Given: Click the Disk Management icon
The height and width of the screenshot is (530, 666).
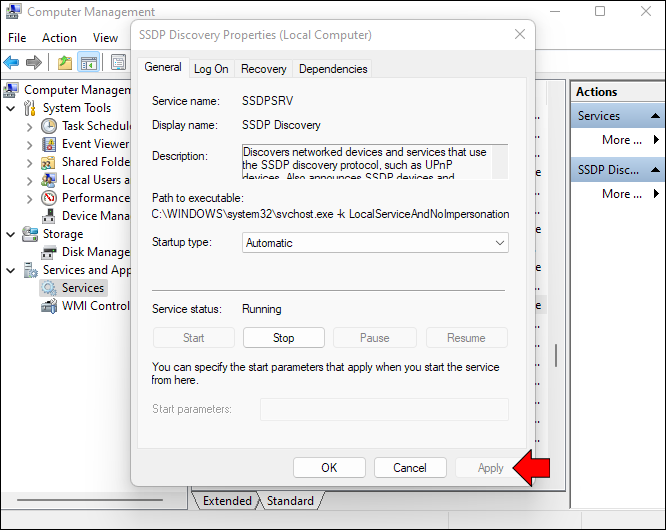Looking at the screenshot, I should [48, 252].
